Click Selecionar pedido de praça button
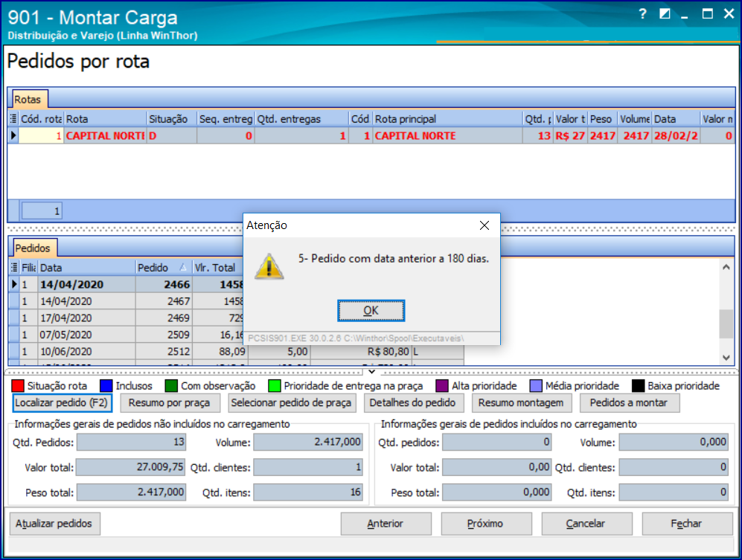742x560 pixels. pyautogui.click(x=291, y=403)
